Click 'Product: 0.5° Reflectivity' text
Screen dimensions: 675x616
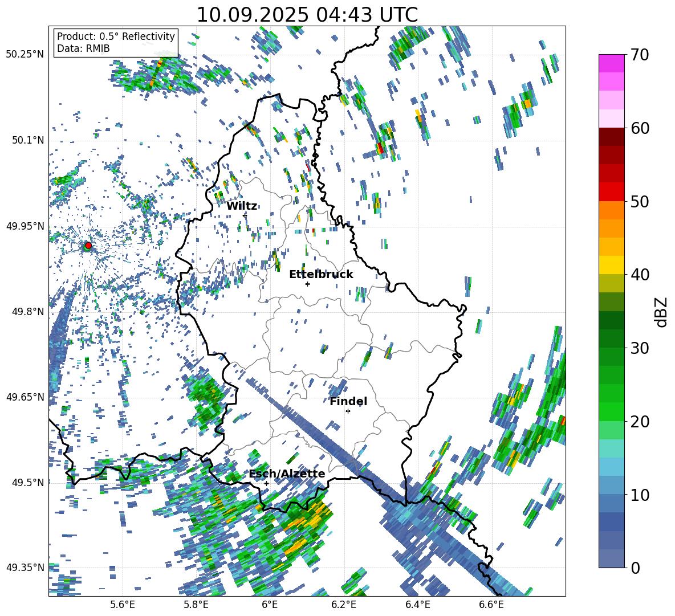(116, 36)
